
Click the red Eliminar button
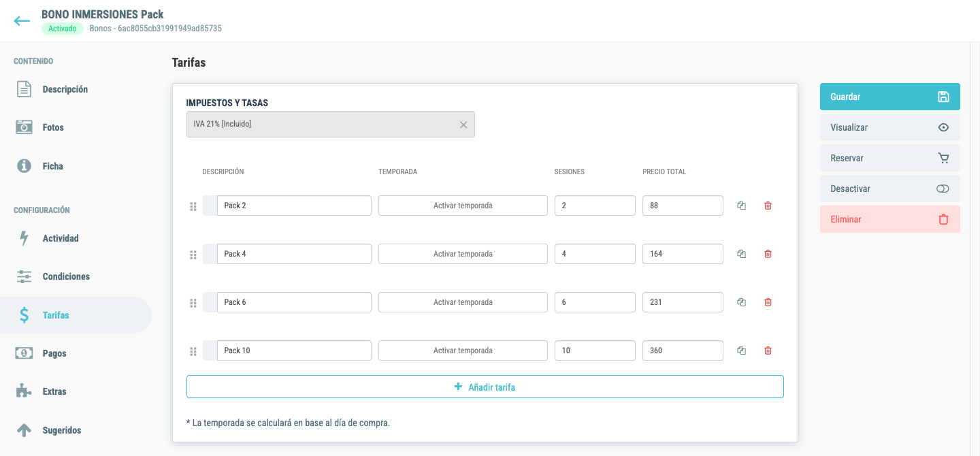point(890,219)
